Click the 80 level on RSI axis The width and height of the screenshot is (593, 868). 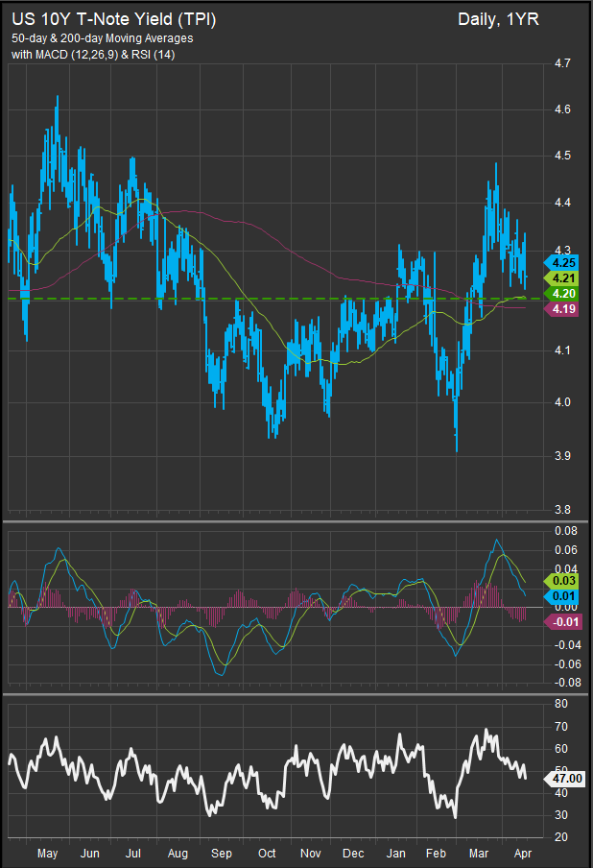(x=562, y=704)
